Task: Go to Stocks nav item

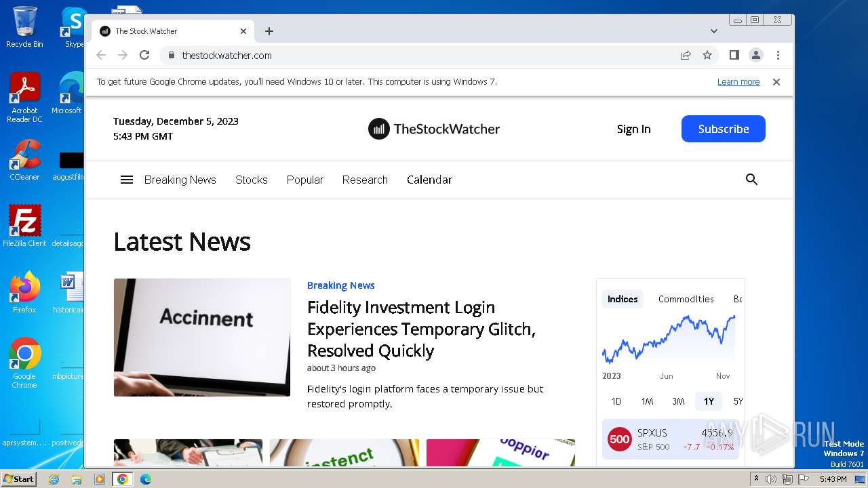Action: 252,180
